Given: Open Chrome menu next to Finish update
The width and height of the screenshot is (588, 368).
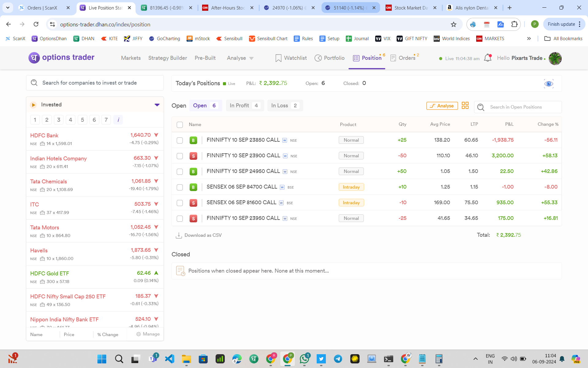Looking at the screenshot, I should [580, 24].
